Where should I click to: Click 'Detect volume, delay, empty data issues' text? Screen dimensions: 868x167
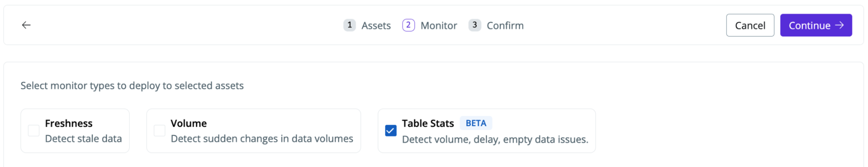pos(495,139)
